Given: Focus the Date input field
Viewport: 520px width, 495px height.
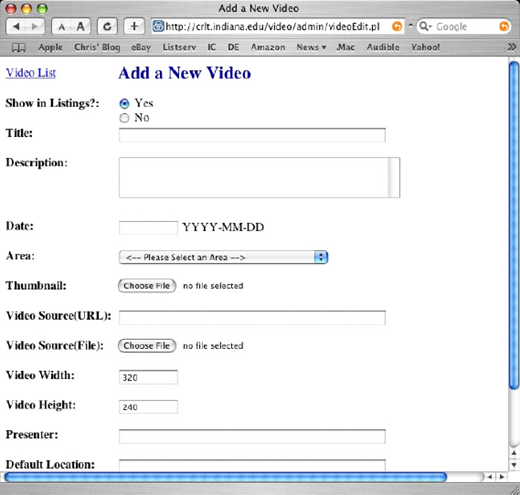Looking at the screenshot, I should click(148, 228).
